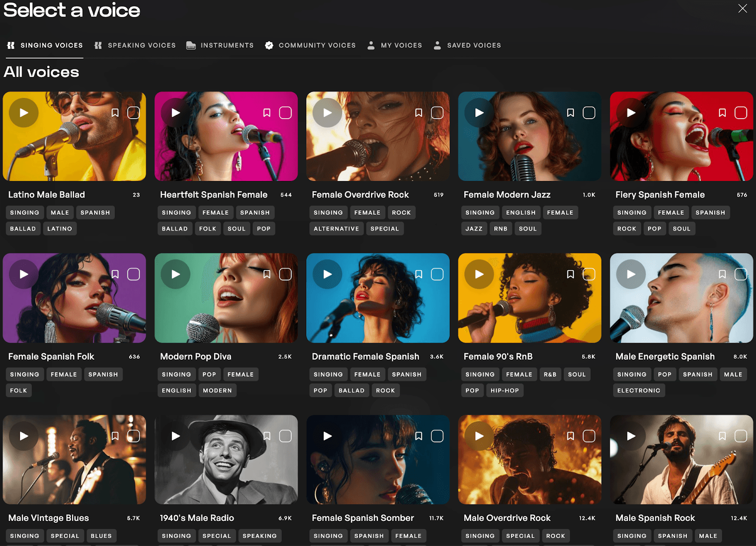Play Female Spanish Folk preview

pyautogui.click(x=24, y=274)
